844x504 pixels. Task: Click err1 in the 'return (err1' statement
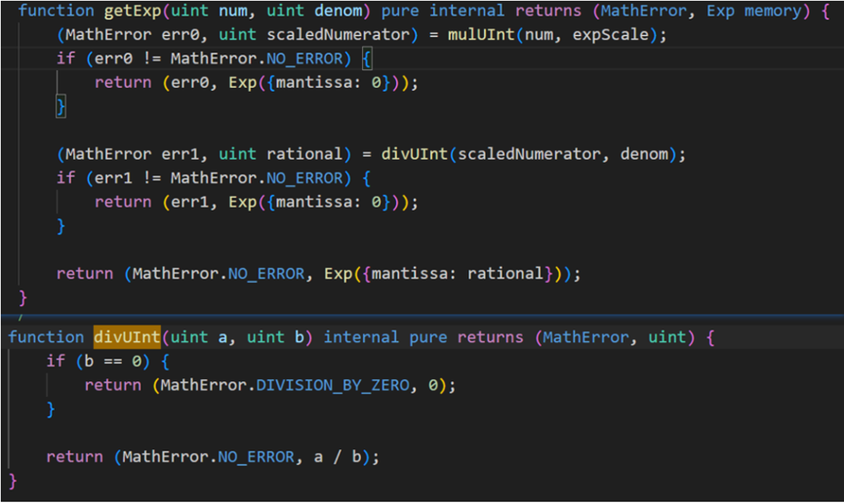tap(190, 202)
